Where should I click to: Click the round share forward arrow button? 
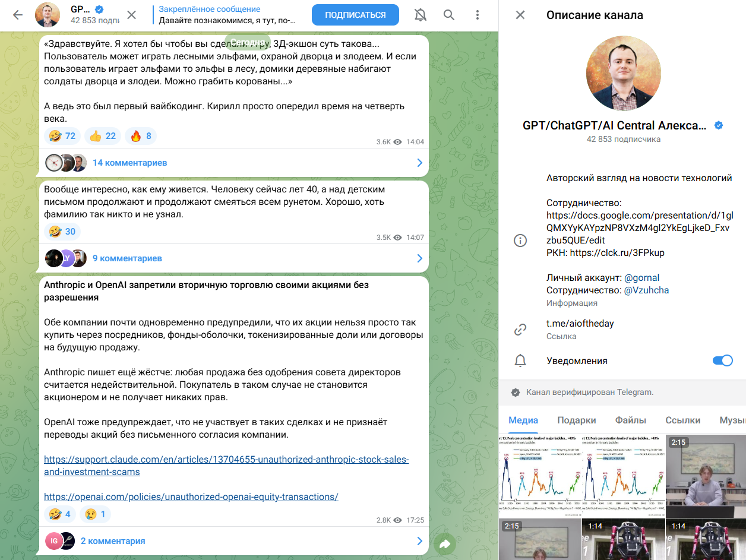(444, 543)
